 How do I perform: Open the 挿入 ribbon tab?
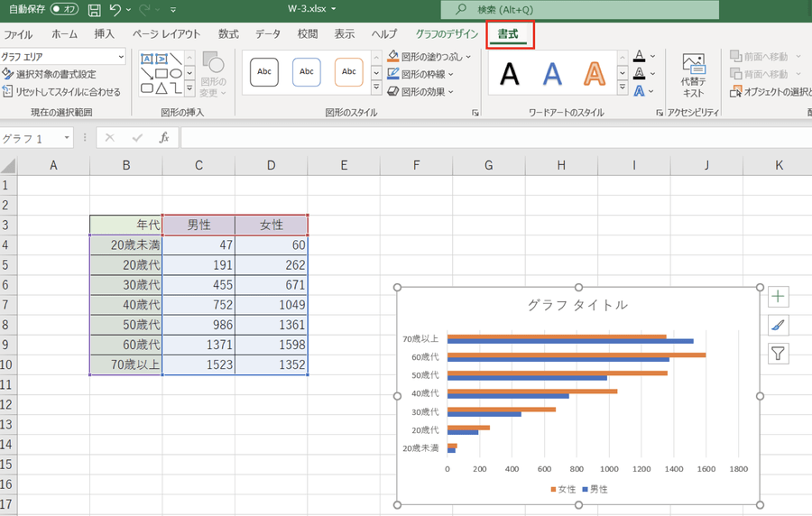[x=105, y=34]
